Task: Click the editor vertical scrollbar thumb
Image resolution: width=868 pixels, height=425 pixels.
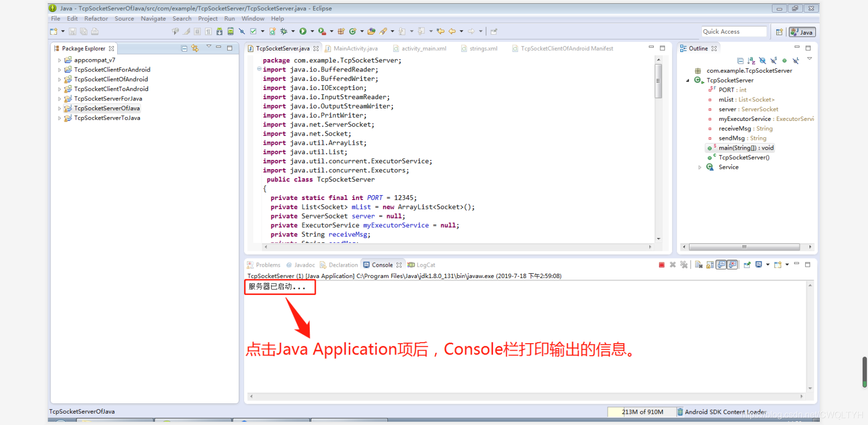Action: click(658, 81)
